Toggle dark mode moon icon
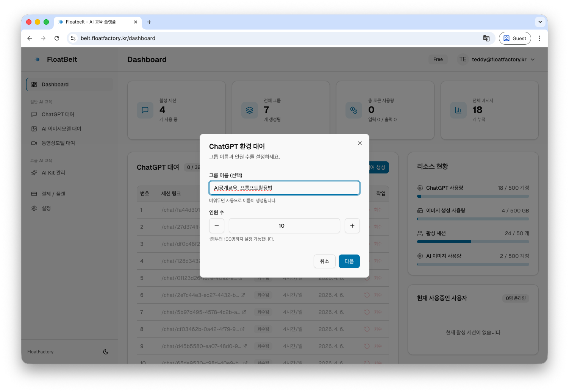Image resolution: width=569 pixels, height=392 pixels. tap(106, 352)
